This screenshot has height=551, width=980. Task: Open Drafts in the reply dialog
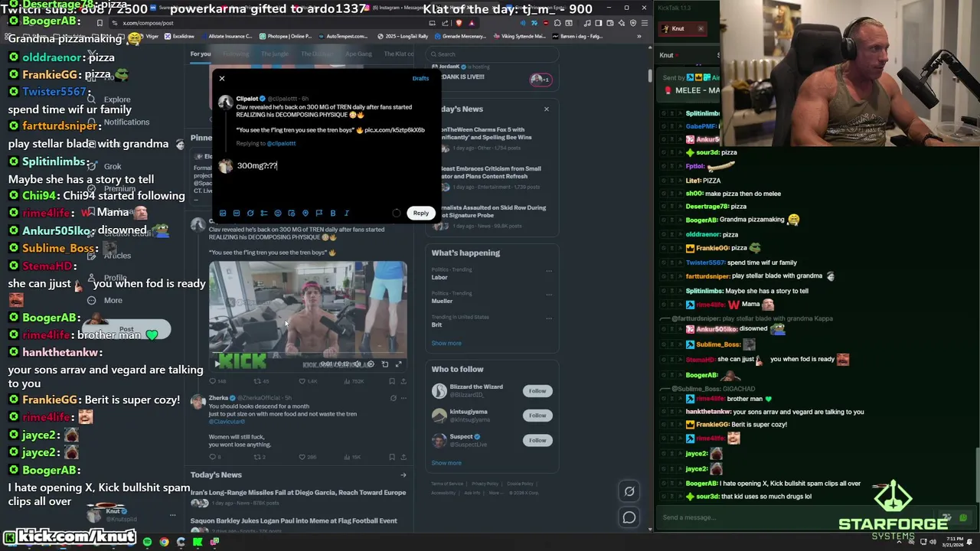(420, 78)
